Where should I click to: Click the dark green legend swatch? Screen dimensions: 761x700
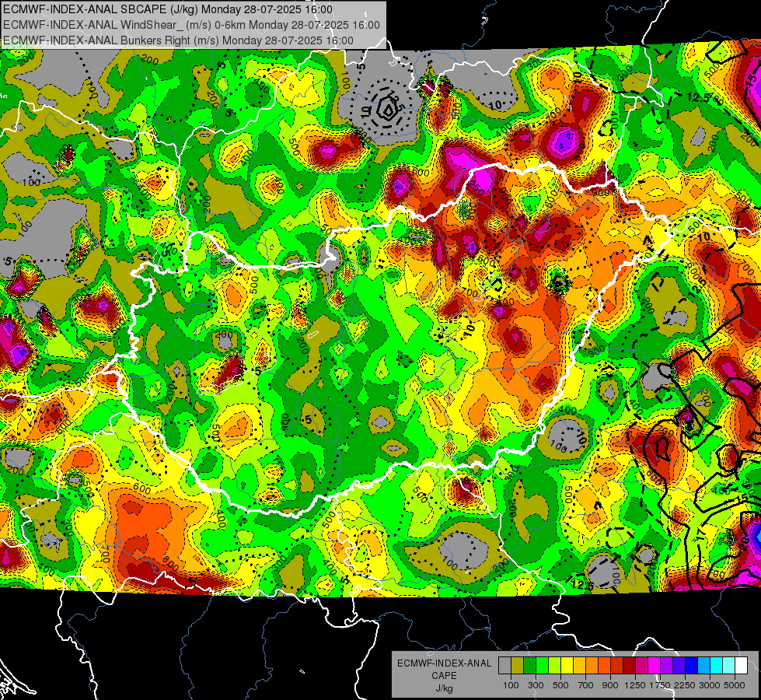[529, 666]
